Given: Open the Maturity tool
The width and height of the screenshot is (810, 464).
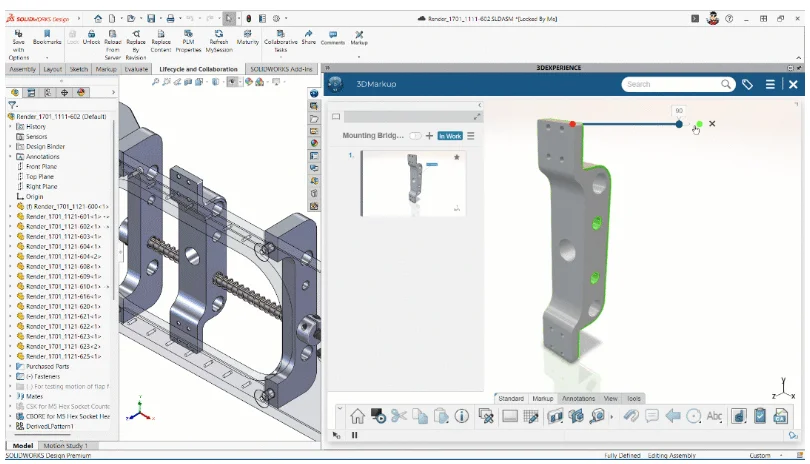Looking at the screenshot, I should tap(247, 33).
